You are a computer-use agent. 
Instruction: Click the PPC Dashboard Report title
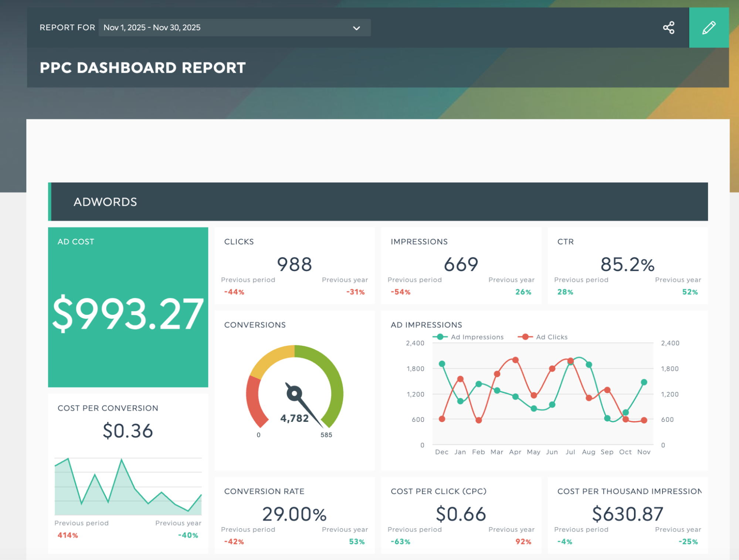[143, 68]
